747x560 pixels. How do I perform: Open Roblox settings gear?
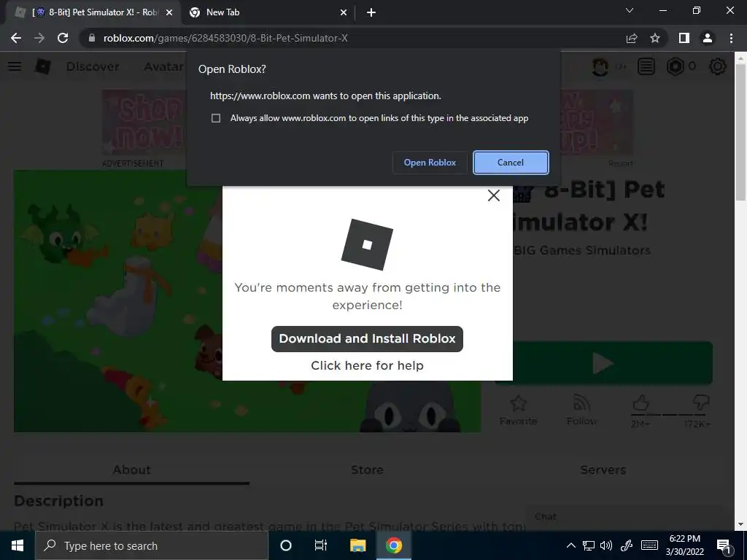pos(718,66)
